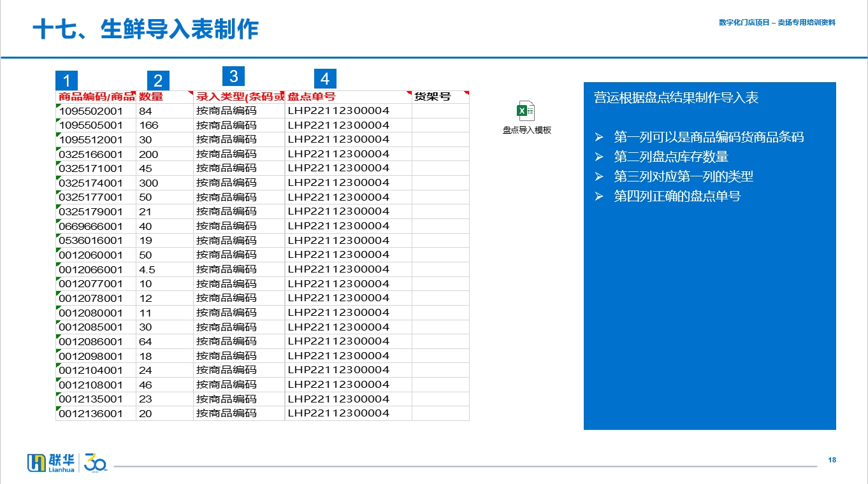Click bullet 第四列正确的盘点单号
The width and height of the screenshot is (868, 484).
(677, 196)
